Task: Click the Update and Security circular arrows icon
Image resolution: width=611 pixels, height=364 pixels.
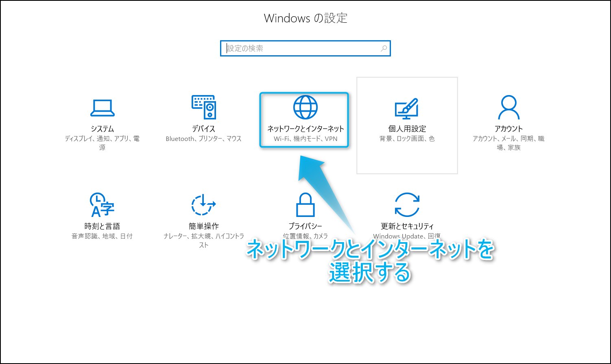Action: pos(407,205)
